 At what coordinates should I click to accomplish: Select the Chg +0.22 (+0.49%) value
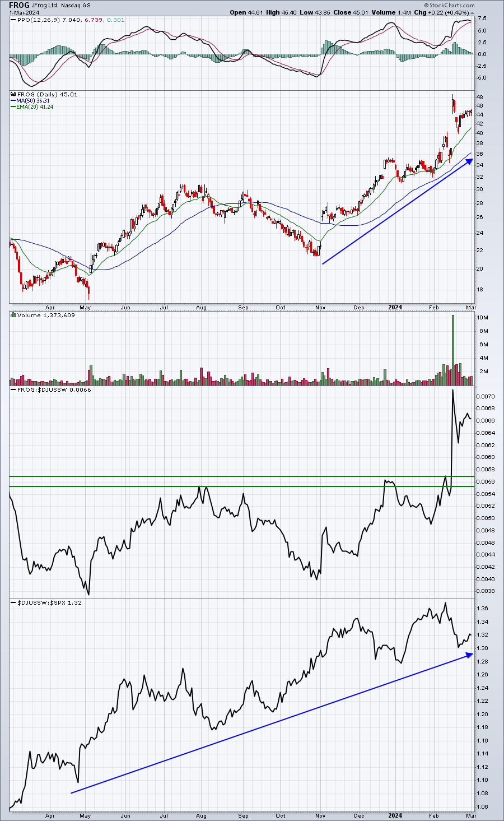coord(440,12)
